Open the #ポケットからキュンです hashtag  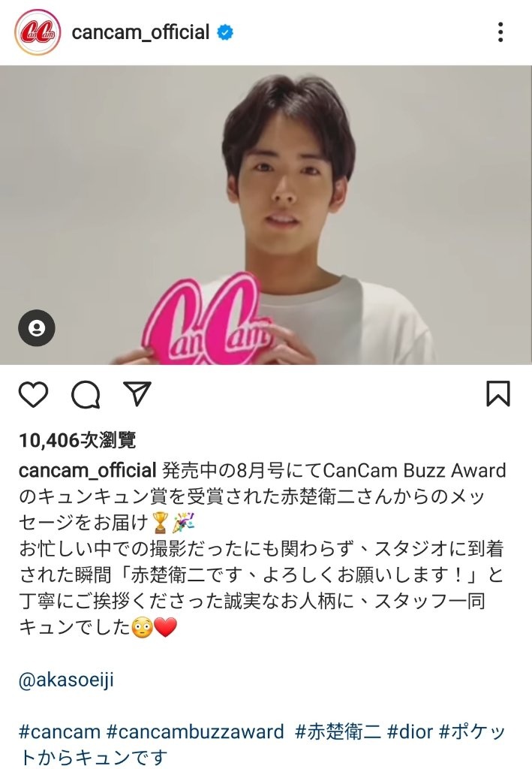pos(262,744)
